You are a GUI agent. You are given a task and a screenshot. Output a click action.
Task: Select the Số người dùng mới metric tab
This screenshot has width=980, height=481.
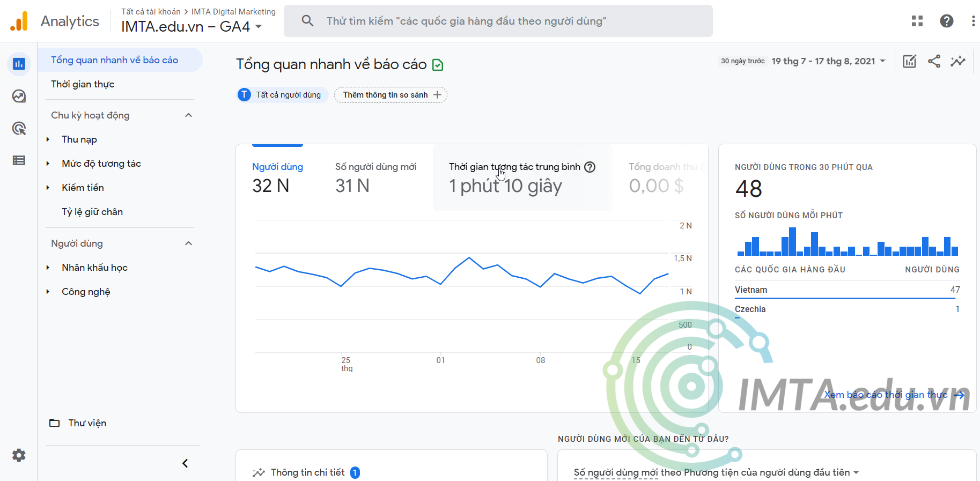click(x=375, y=177)
